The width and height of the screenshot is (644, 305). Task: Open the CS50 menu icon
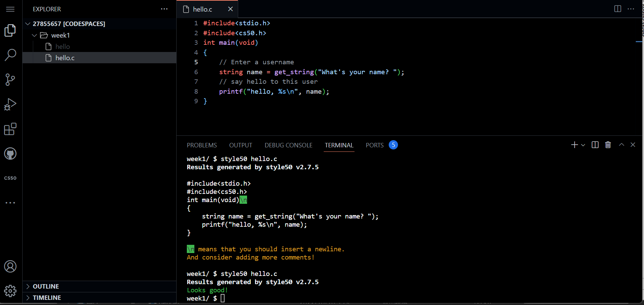pos(10,178)
